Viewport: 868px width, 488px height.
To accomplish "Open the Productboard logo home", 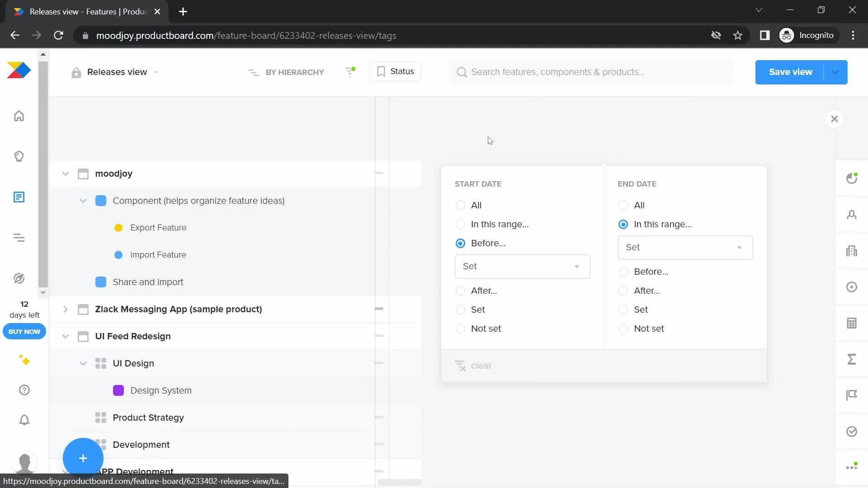I will [x=19, y=71].
